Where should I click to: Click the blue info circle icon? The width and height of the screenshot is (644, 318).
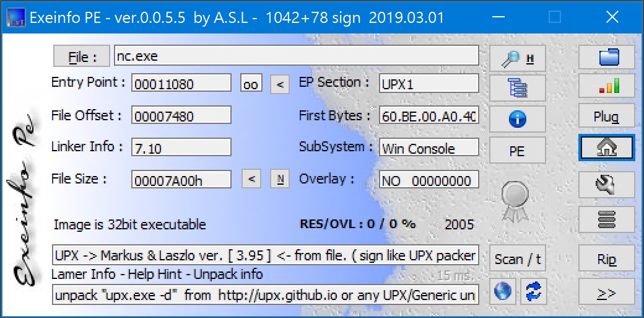coord(518,119)
